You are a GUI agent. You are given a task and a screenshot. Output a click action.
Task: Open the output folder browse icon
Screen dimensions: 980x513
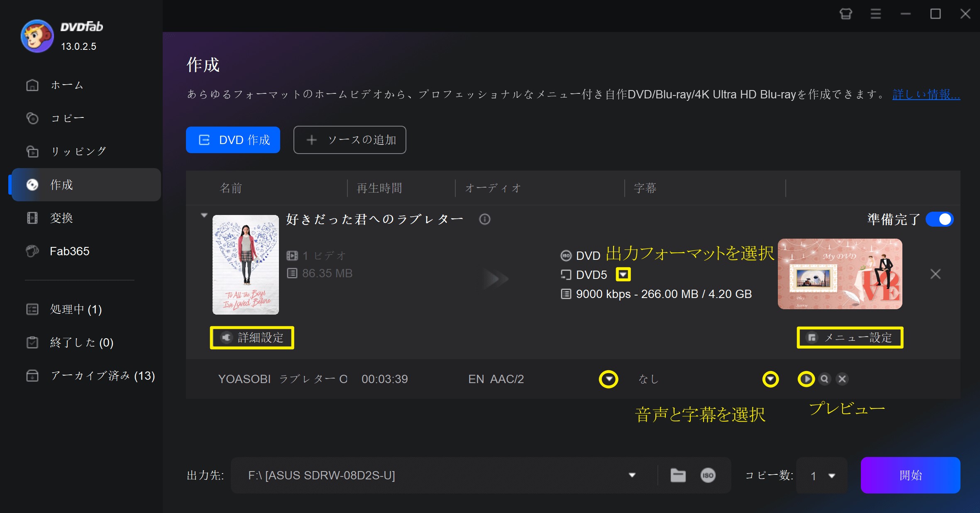[x=678, y=475]
